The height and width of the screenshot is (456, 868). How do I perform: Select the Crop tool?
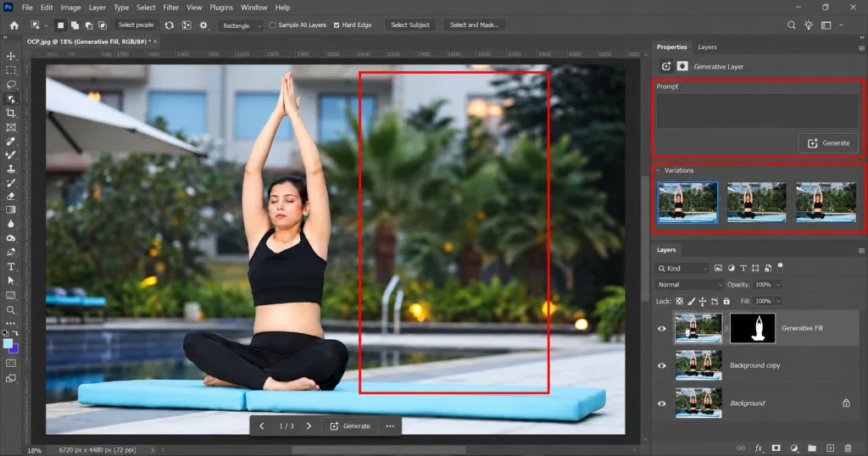click(11, 113)
